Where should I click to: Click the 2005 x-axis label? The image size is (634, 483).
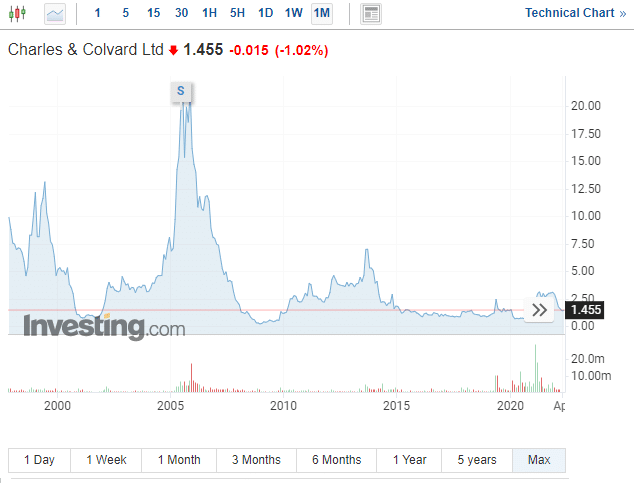point(171,405)
